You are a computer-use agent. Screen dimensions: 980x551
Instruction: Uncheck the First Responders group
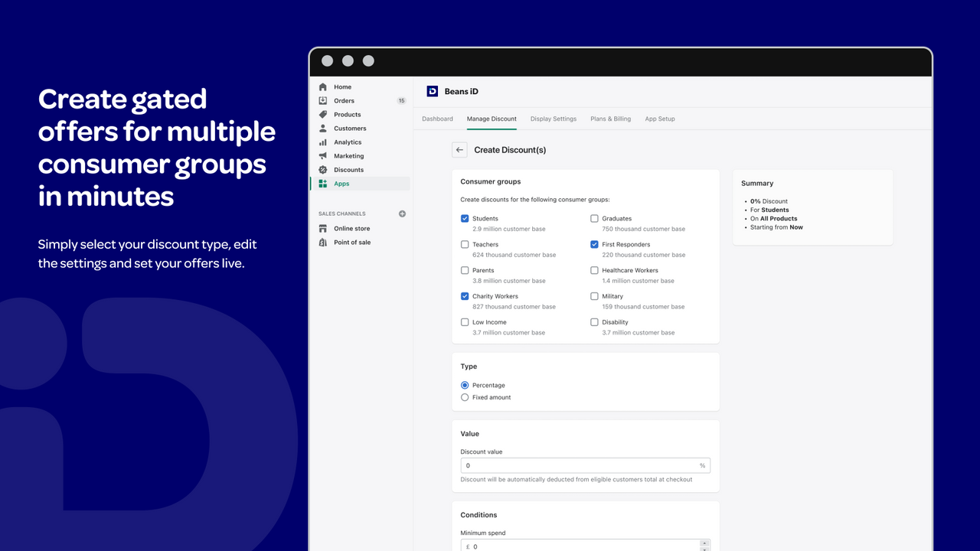coord(594,245)
